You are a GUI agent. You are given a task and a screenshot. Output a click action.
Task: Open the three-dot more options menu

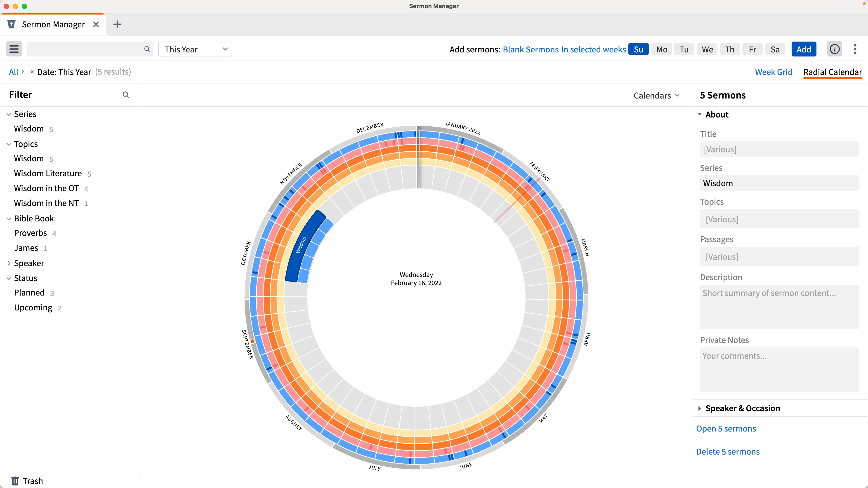pos(855,49)
